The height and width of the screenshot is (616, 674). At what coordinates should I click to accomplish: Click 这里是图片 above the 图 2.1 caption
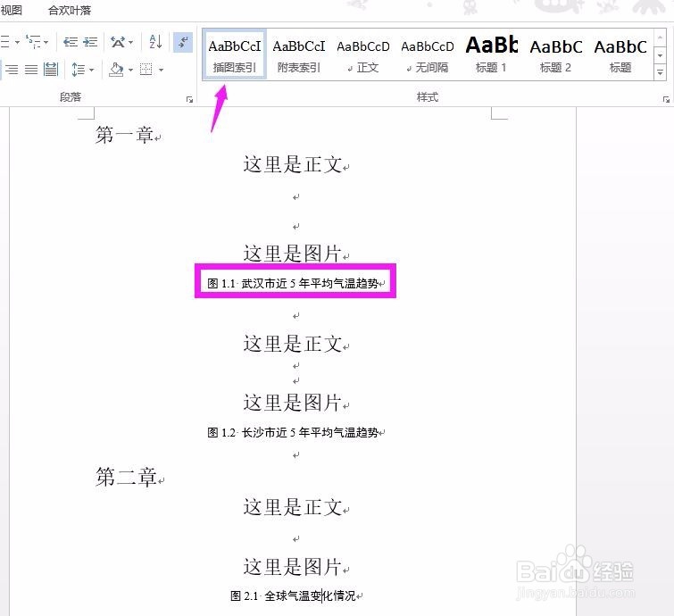click(293, 567)
